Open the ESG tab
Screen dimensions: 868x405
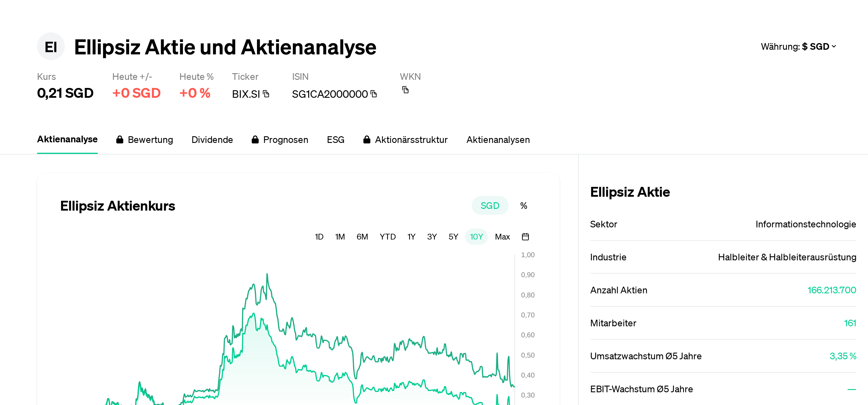point(336,139)
